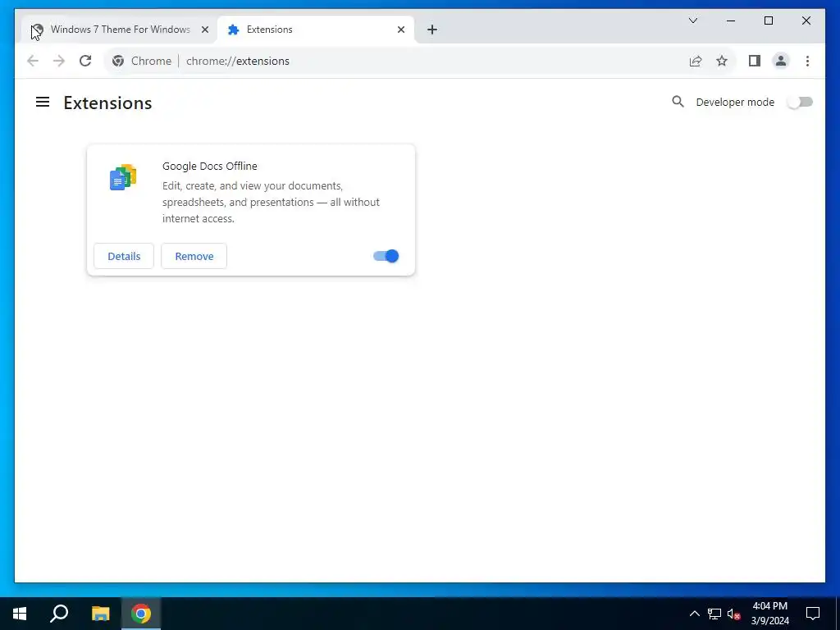Viewport: 840px width, 630px height.
Task: Click the muted volume tray icon
Action: (x=733, y=614)
